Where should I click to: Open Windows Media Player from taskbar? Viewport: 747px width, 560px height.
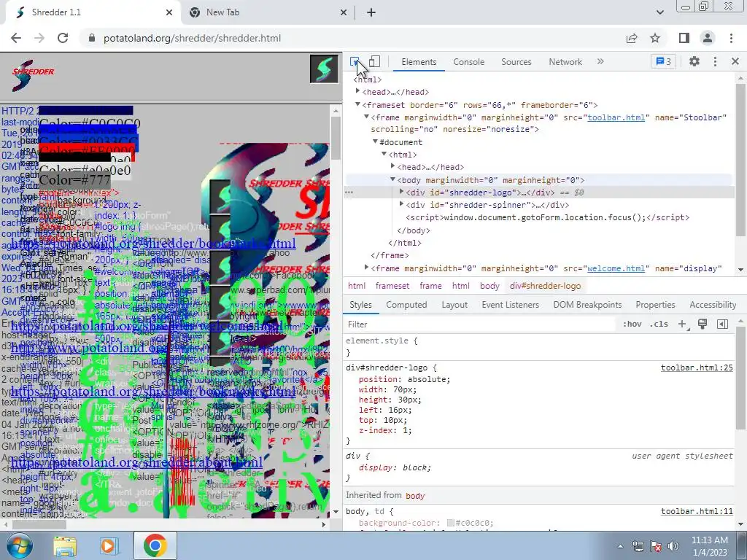click(x=109, y=546)
